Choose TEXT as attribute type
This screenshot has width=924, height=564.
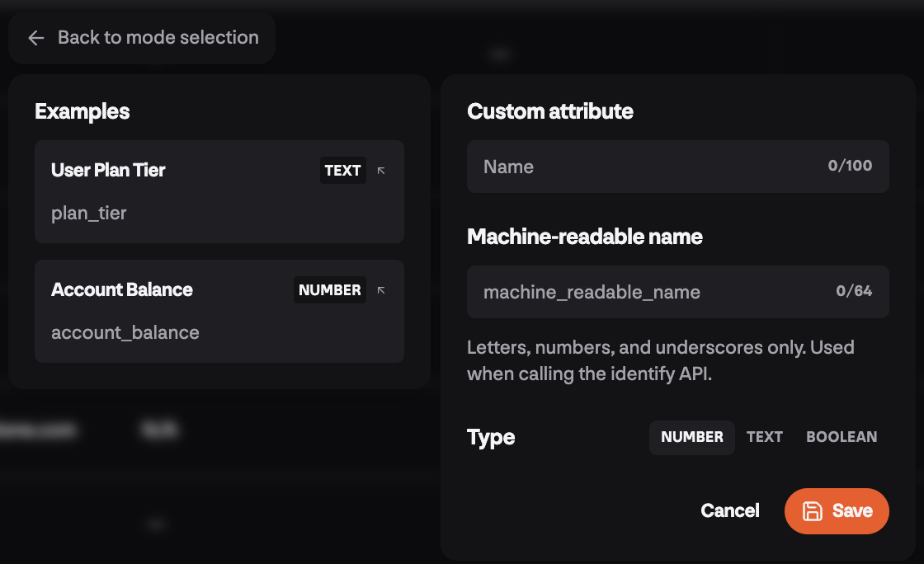coord(764,437)
